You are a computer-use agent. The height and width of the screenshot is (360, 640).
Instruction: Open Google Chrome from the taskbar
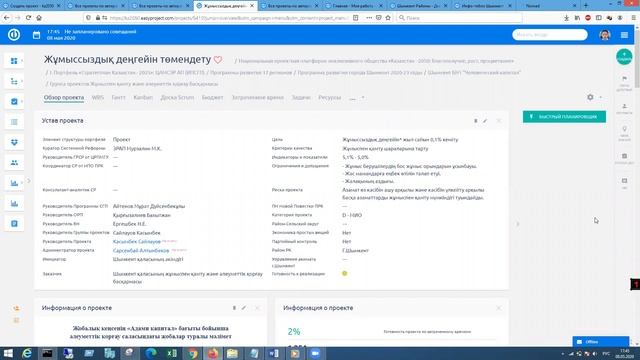point(192,353)
